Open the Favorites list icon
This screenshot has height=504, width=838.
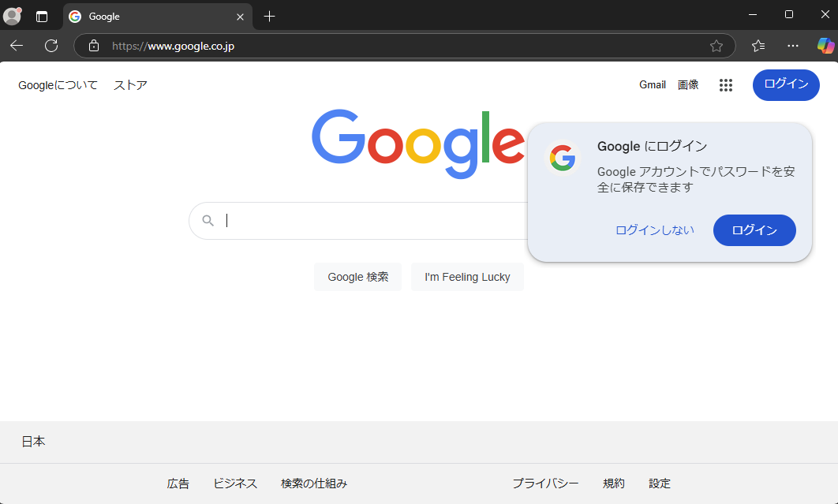758,46
